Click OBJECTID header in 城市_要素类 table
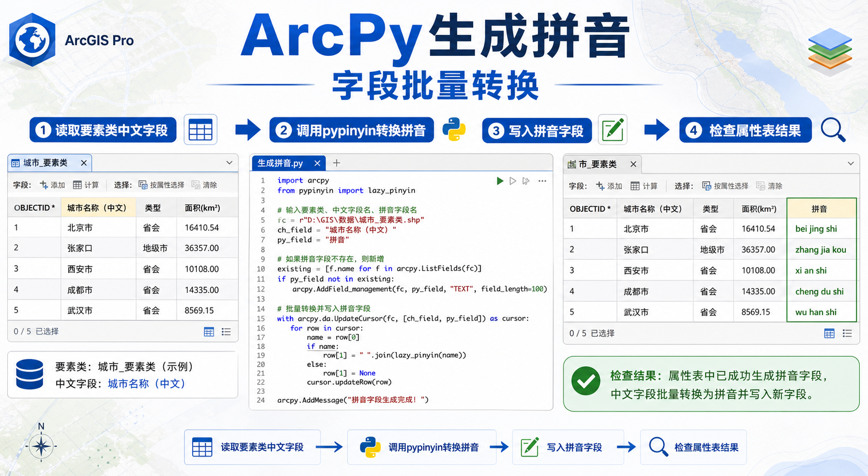Viewport: 868px width, 476px height. [34, 208]
